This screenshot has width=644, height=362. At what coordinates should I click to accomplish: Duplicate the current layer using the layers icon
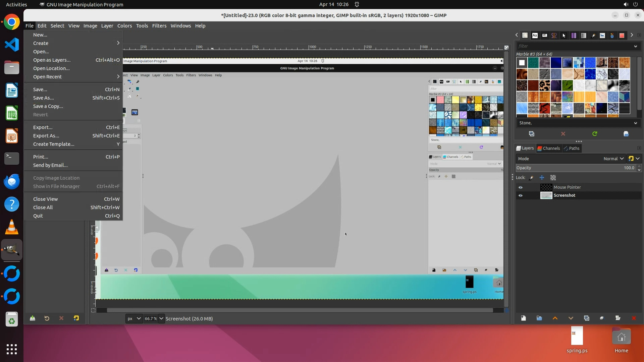click(x=586, y=318)
